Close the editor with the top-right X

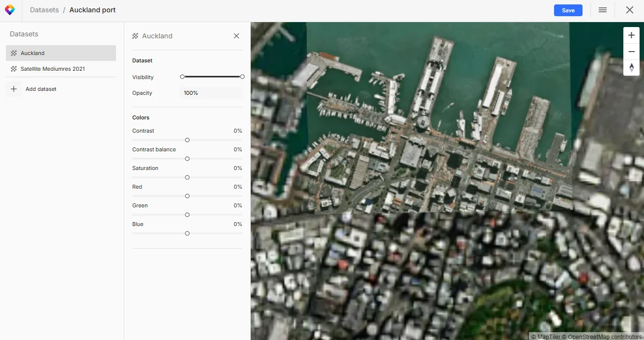(x=629, y=10)
